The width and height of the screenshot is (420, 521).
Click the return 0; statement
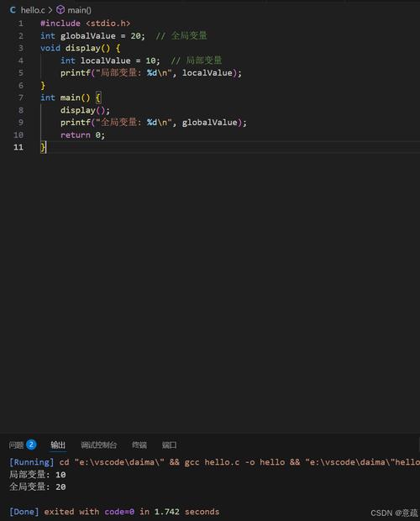(x=82, y=135)
